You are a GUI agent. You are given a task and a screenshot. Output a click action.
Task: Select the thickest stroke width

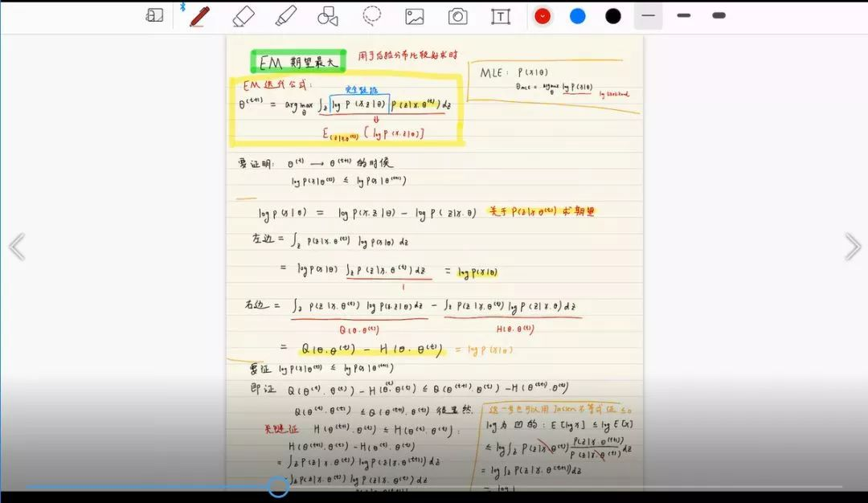(719, 15)
